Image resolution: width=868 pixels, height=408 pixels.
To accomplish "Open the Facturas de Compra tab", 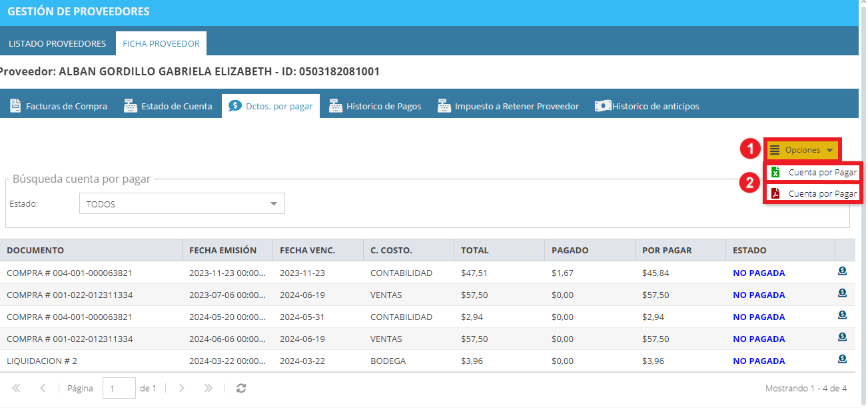I will pyautogui.click(x=59, y=106).
